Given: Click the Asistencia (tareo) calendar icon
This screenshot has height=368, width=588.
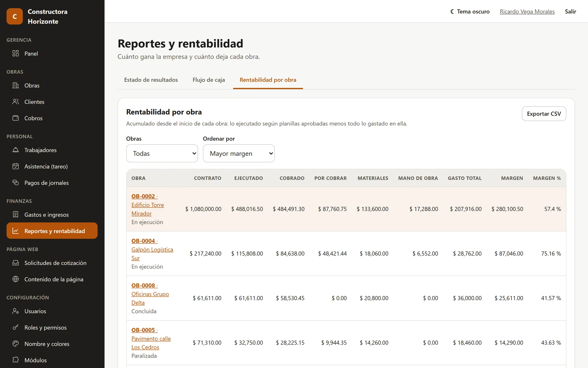Looking at the screenshot, I should click(16, 166).
